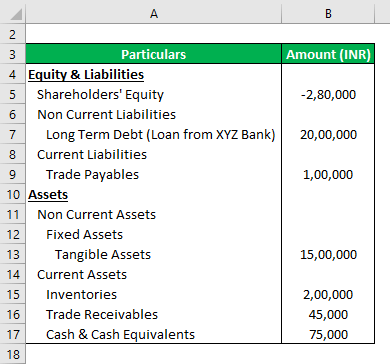Screen dimensions: 390x364
Task: Select row 7 header
Action: coord(12,134)
